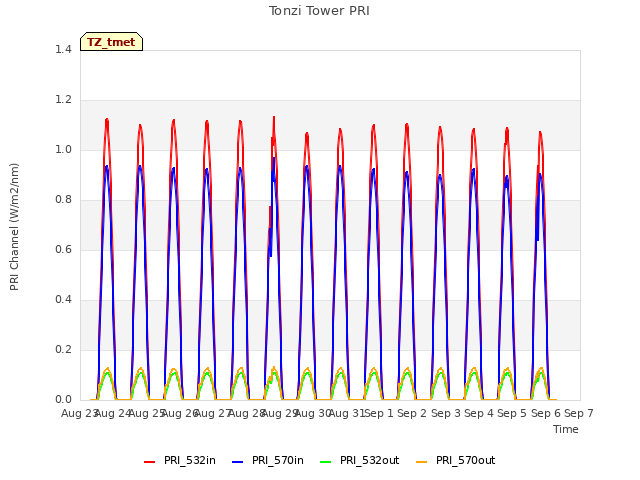Click the orange PRI_570out legend swatch

coord(421,462)
